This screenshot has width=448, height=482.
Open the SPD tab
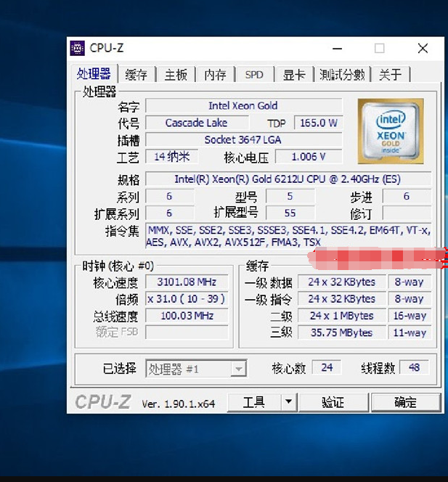(254, 75)
